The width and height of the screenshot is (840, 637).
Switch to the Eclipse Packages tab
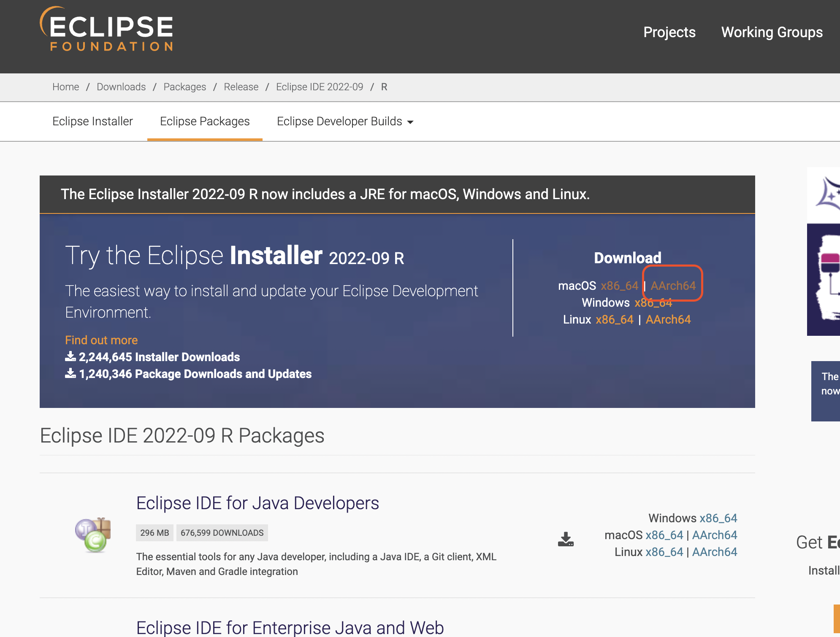click(205, 121)
